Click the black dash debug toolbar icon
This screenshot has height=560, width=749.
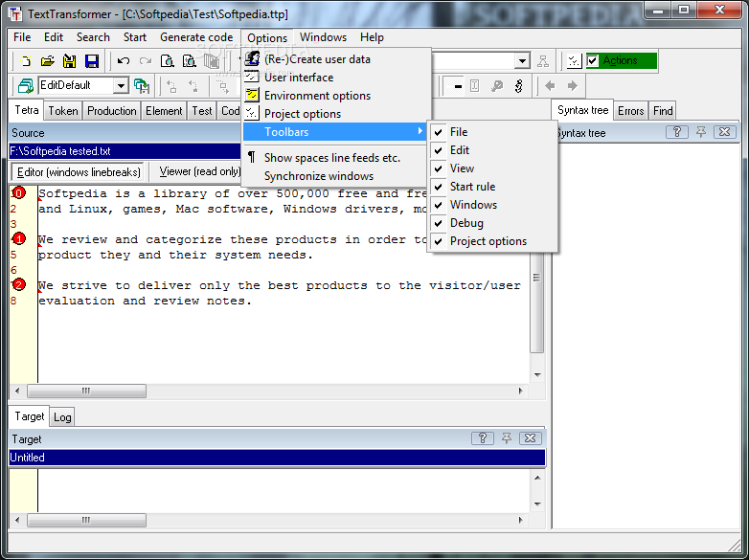pyautogui.click(x=458, y=86)
